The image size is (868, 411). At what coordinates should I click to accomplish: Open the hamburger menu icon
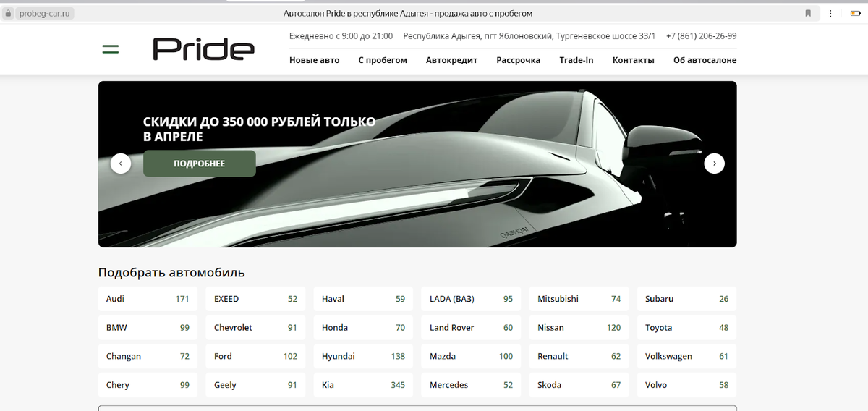tap(110, 50)
